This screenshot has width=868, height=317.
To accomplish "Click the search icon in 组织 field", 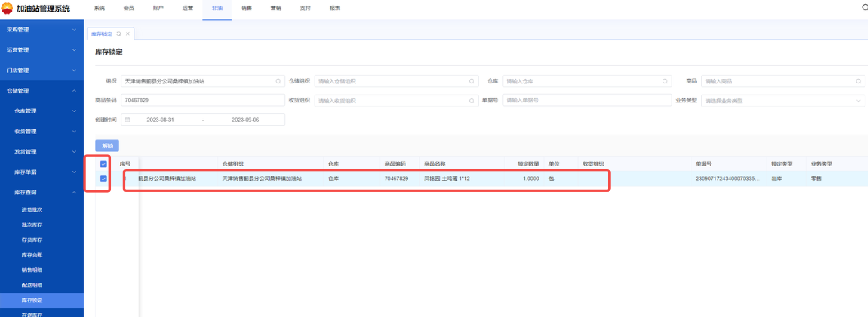I will (x=278, y=81).
